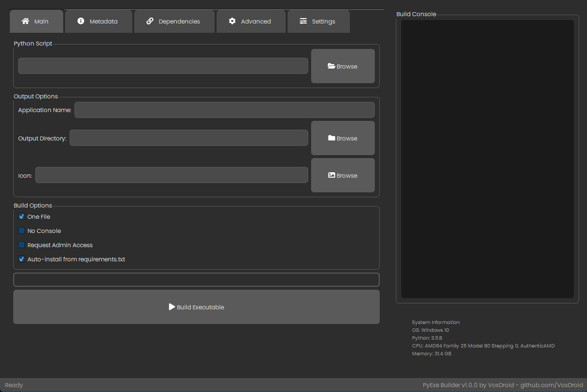
Task: Select the home icon on the Main tab
Action: [25, 21]
